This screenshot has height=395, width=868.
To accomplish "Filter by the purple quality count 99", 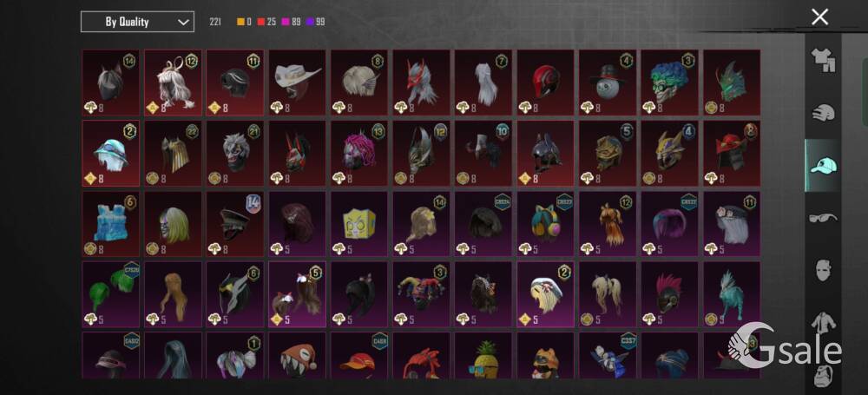I will point(316,23).
